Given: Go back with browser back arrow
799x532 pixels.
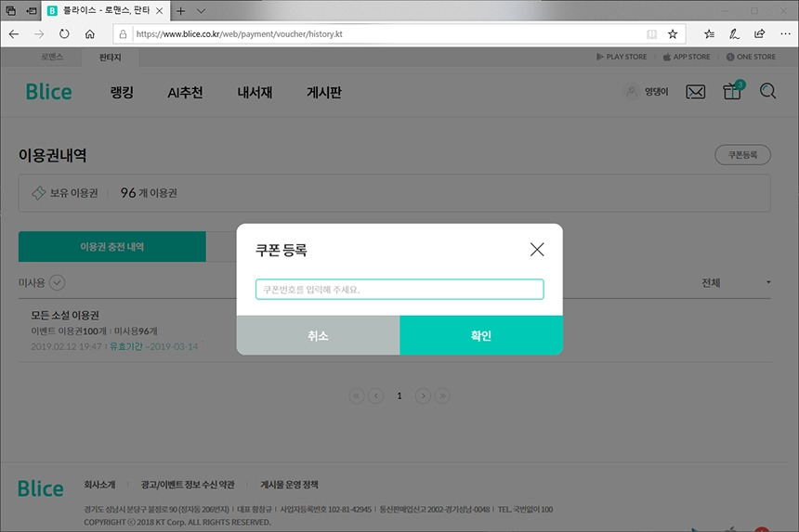Looking at the screenshot, I should [x=14, y=34].
